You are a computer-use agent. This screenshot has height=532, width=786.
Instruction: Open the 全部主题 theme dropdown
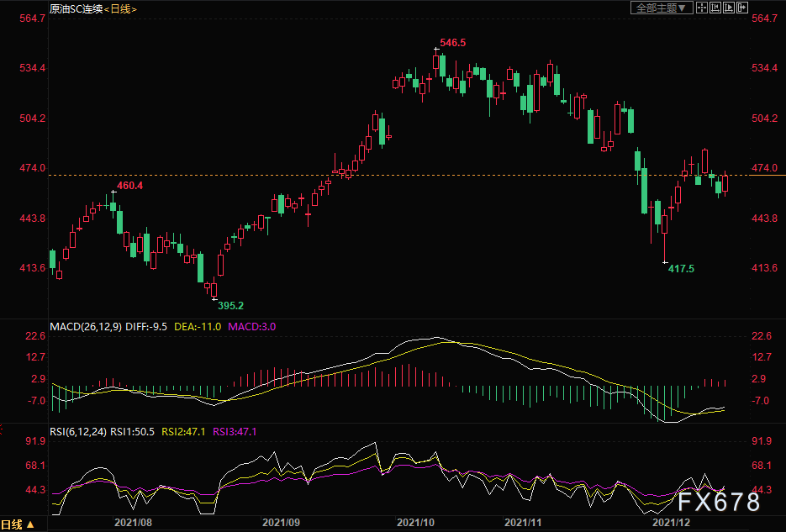point(662,8)
